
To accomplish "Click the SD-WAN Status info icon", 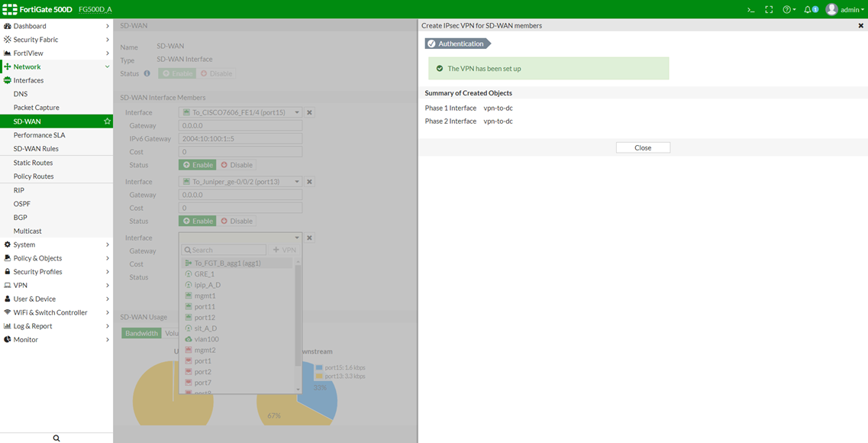I will pyautogui.click(x=147, y=73).
